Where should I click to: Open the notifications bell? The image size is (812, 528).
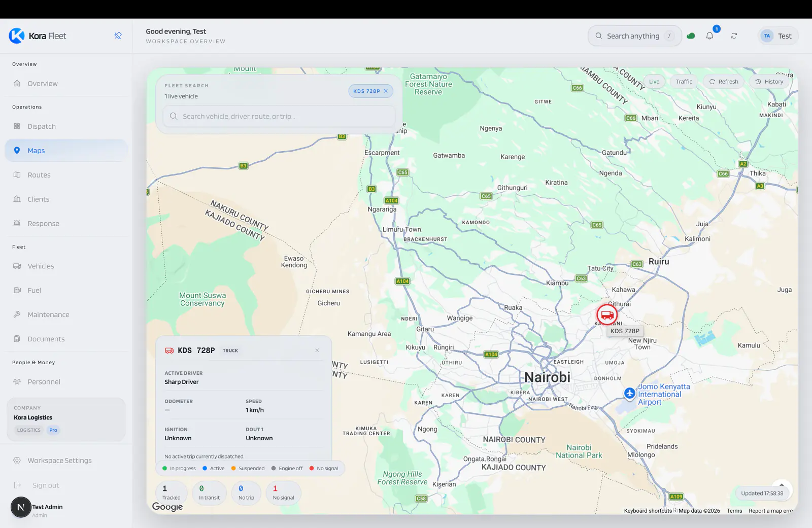709,36
